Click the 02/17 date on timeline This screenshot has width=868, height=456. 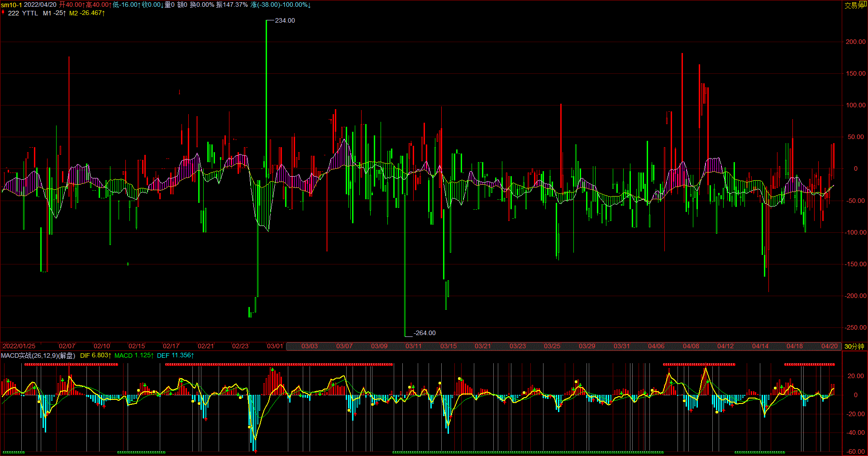coord(171,346)
